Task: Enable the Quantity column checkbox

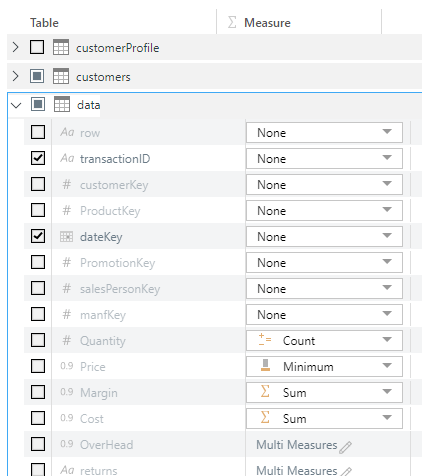Action: click(x=38, y=340)
